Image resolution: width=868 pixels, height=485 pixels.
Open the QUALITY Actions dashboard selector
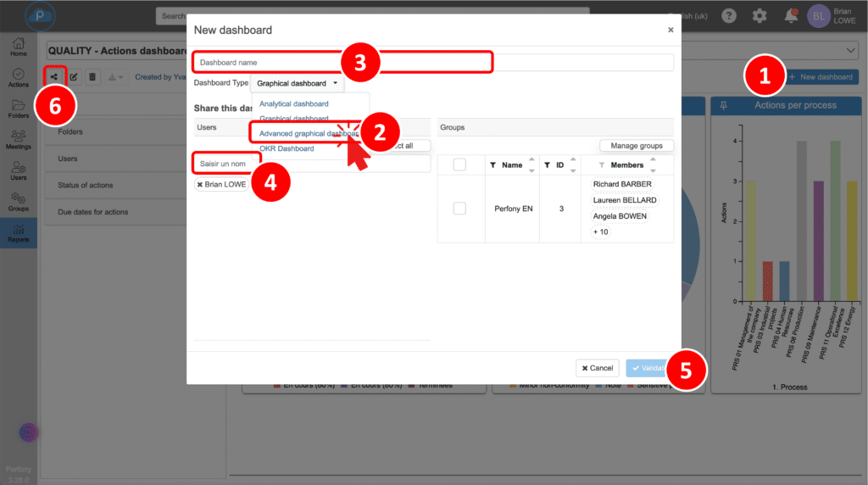pos(851,52)
